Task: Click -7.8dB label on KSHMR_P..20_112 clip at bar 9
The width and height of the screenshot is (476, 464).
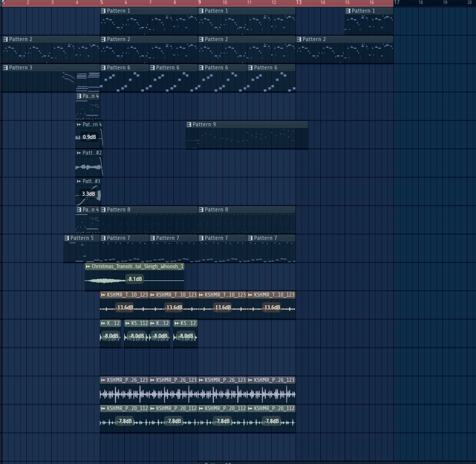Action: (x=223, y=421)
